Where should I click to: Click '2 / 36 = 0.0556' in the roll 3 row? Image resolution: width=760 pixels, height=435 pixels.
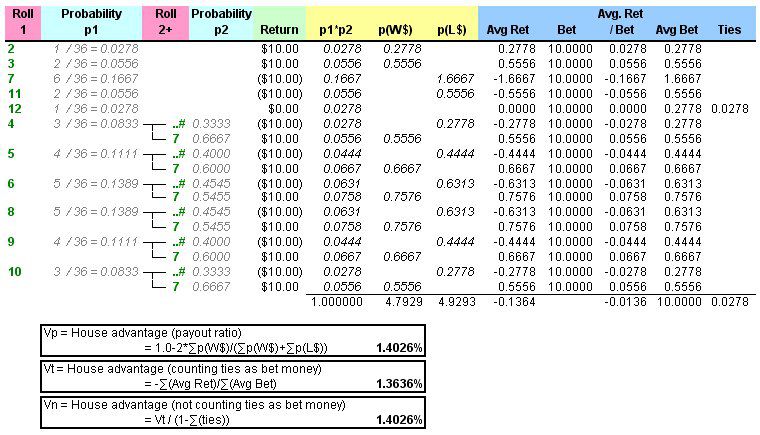click(96, 64)
